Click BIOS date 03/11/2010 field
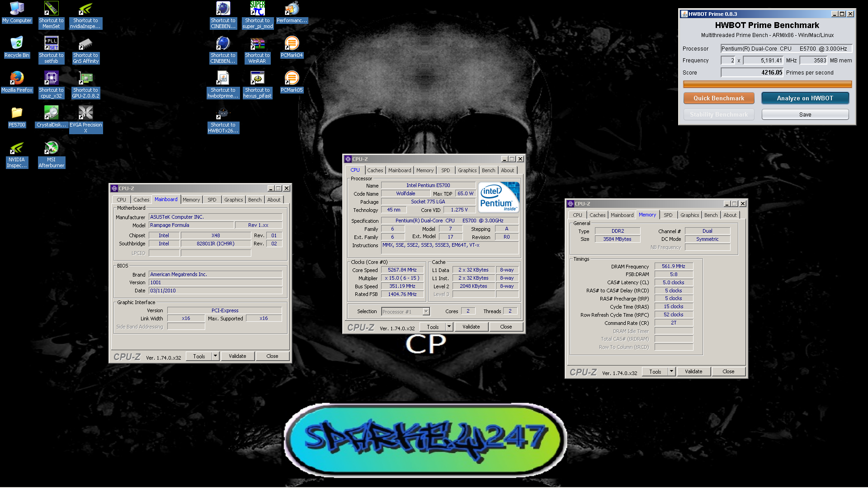Screen dimensions: 868x488 (215, 291)
